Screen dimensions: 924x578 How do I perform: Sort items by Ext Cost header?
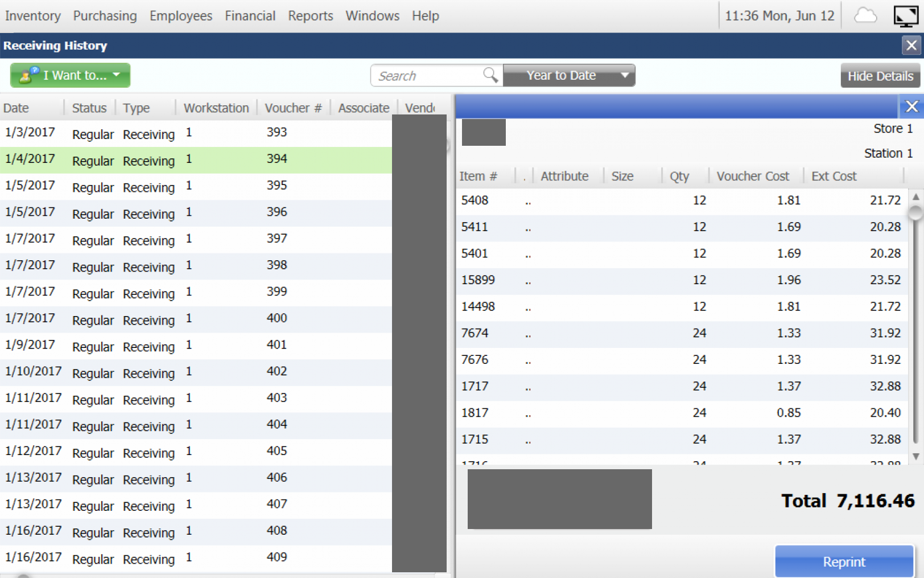(x=834, y=176)
